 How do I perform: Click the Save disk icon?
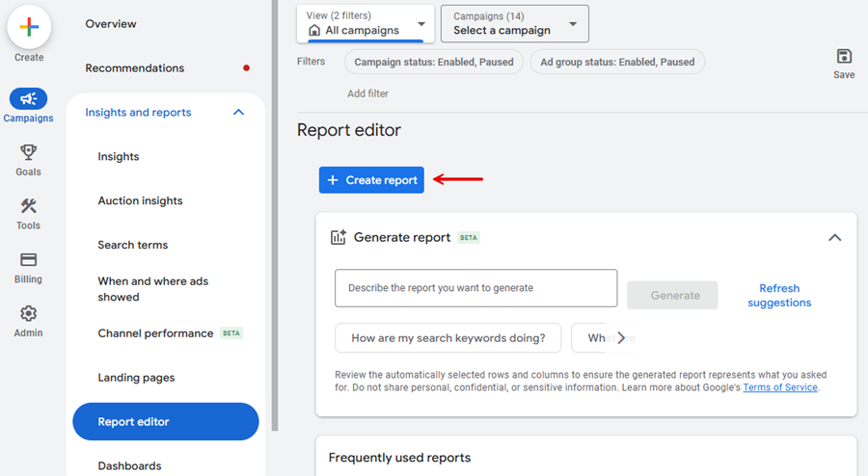[844, 57]
